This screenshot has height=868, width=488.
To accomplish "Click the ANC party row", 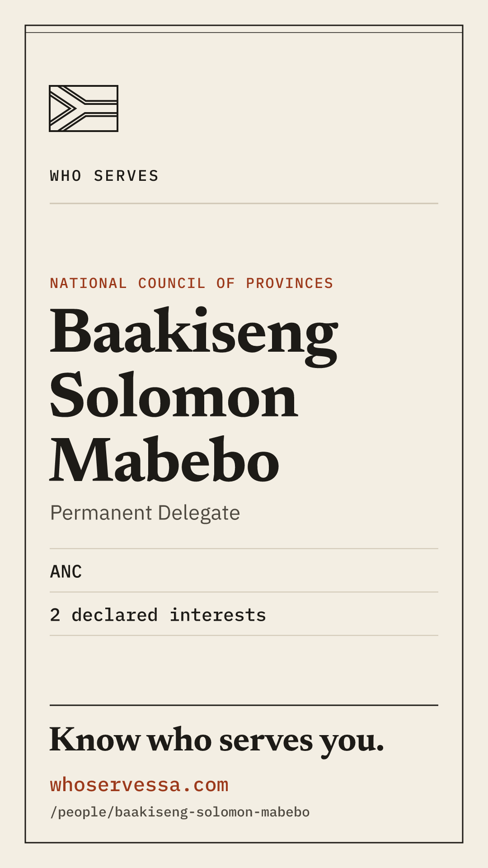I will point(244,571).
